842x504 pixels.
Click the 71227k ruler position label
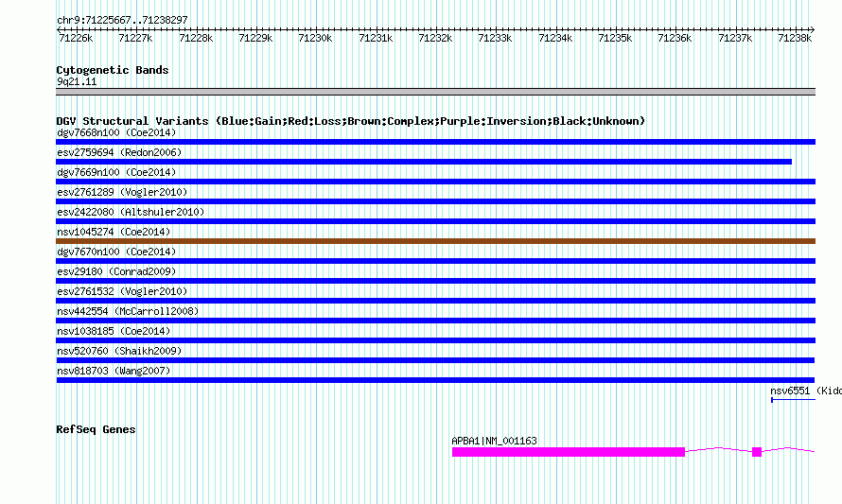pos(135,38)
